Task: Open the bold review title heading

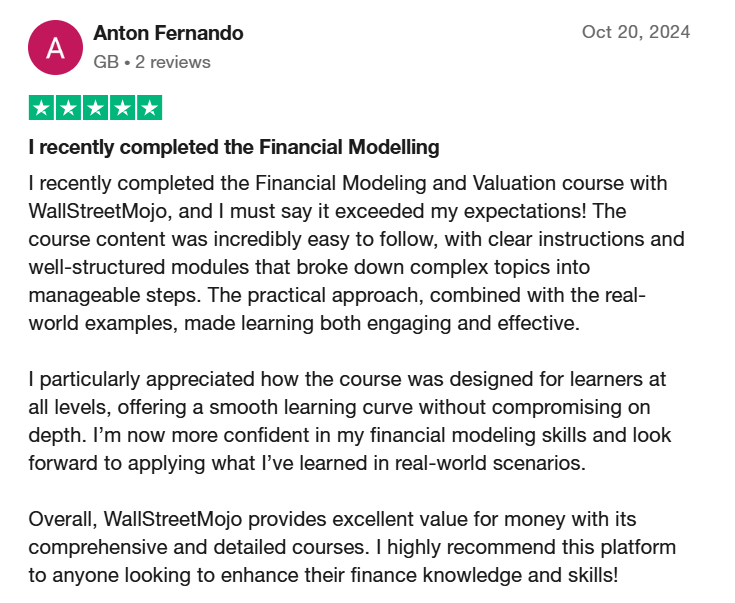Action: pyautogui.click(x=234, y=148)
